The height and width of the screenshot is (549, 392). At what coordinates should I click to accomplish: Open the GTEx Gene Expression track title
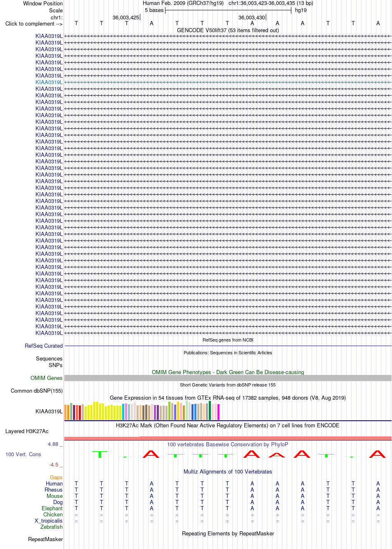228,398
